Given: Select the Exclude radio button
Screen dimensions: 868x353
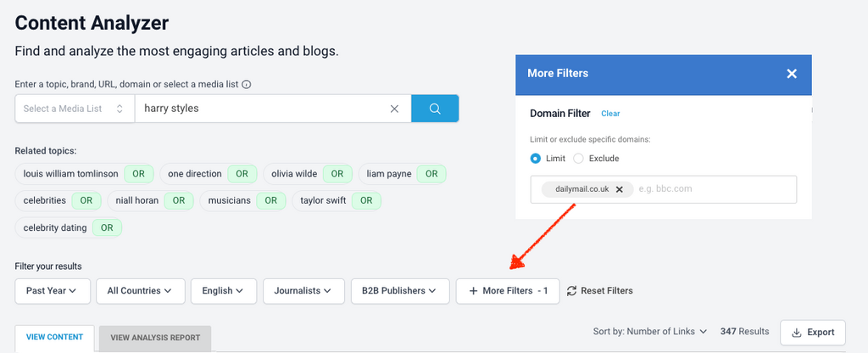Looking at the screenshot, I should pyautogui.click(x=579, y=159).
